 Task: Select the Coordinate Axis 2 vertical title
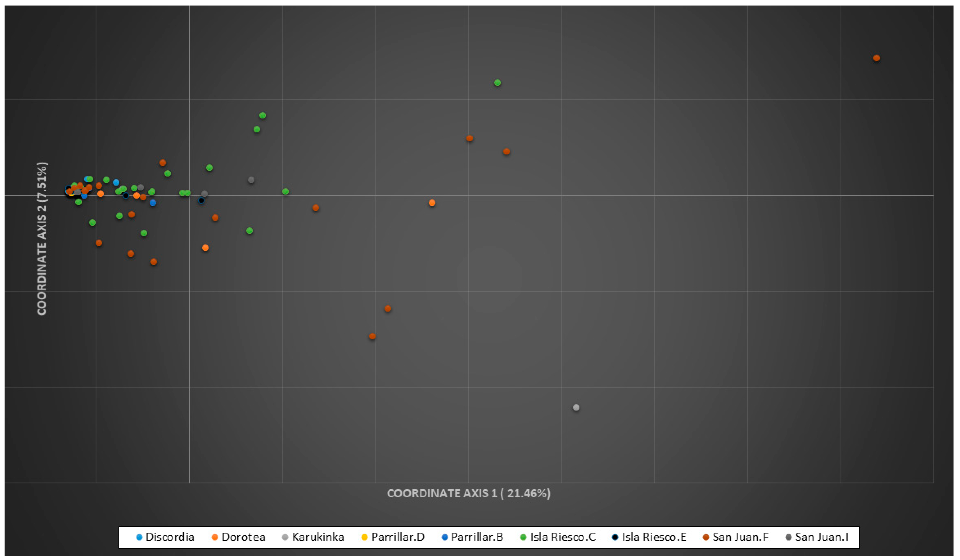coord(42,239)
